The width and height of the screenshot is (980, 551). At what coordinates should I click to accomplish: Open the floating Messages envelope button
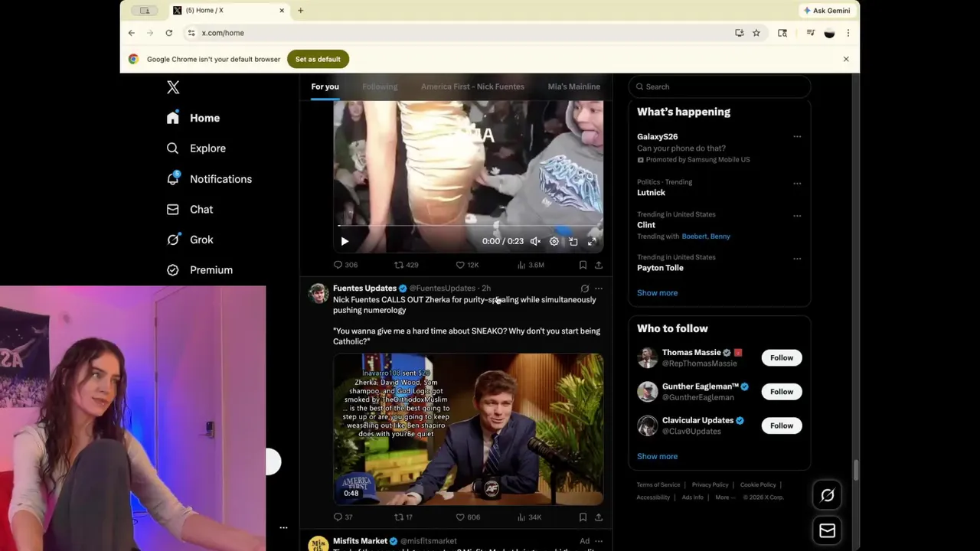pyautogui.click(x=828, y=530)
